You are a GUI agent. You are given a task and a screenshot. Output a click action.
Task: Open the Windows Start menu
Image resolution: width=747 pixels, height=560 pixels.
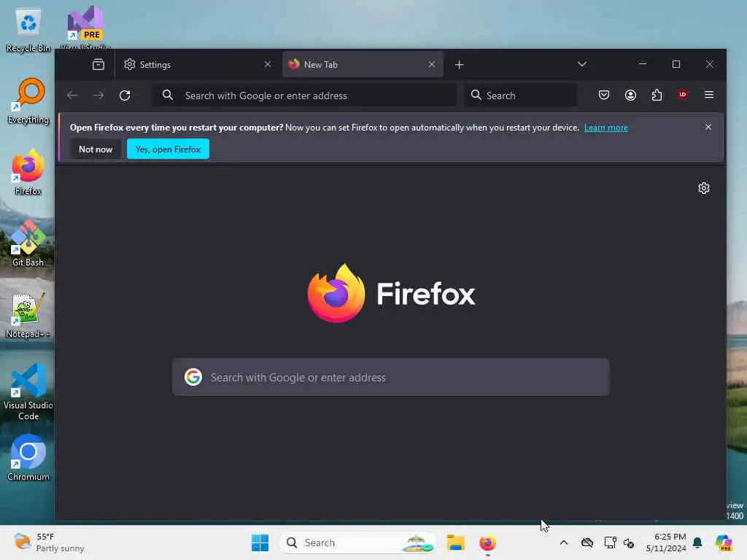pos(260,542)
